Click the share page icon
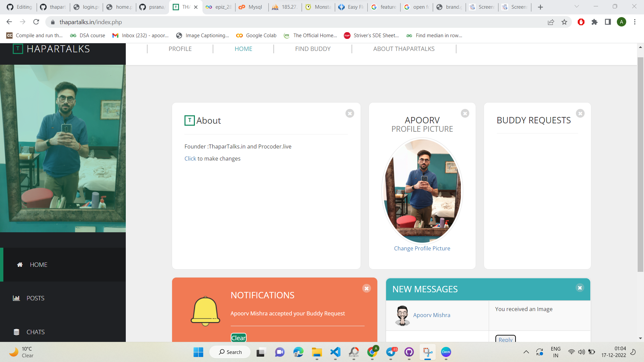 click(551, 22)
